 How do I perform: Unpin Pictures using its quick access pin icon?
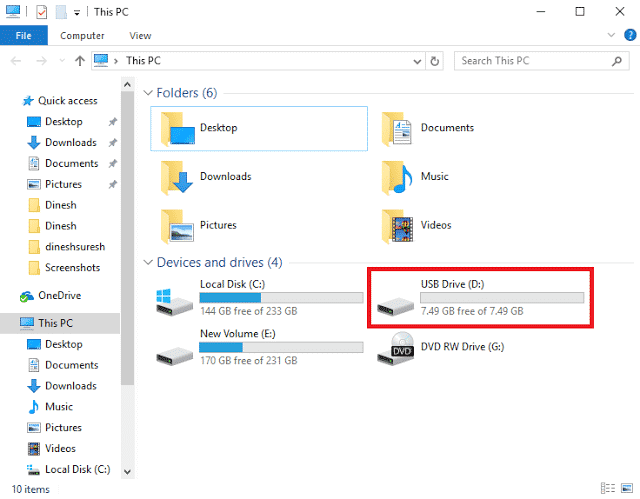(113, 184)
